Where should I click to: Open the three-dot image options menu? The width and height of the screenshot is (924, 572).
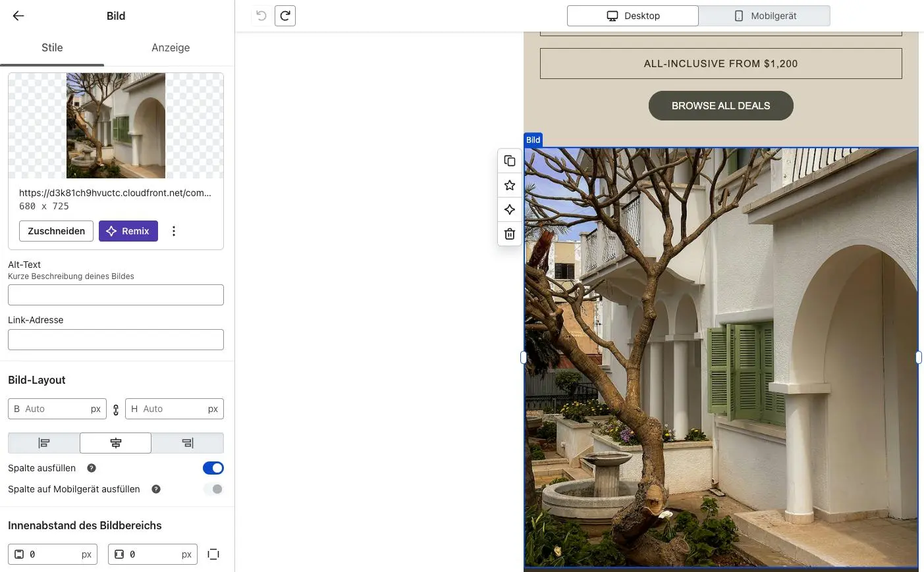[x=174, y=231]
